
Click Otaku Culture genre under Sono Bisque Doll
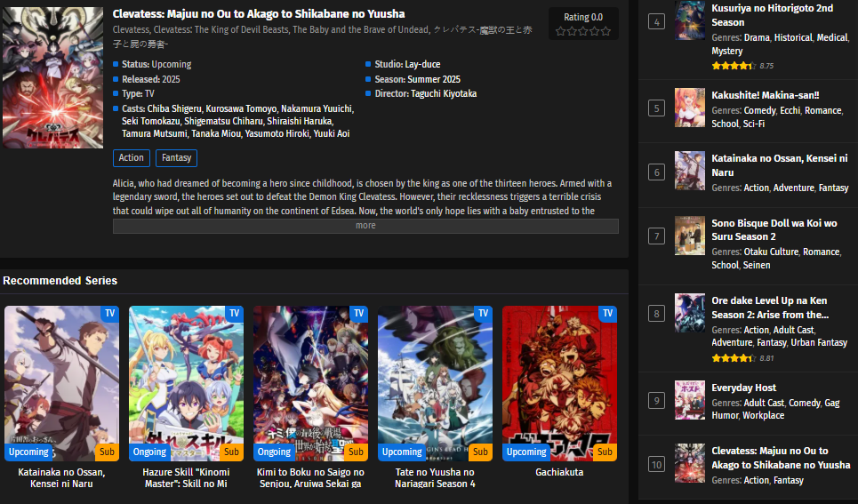pos(771,252)
